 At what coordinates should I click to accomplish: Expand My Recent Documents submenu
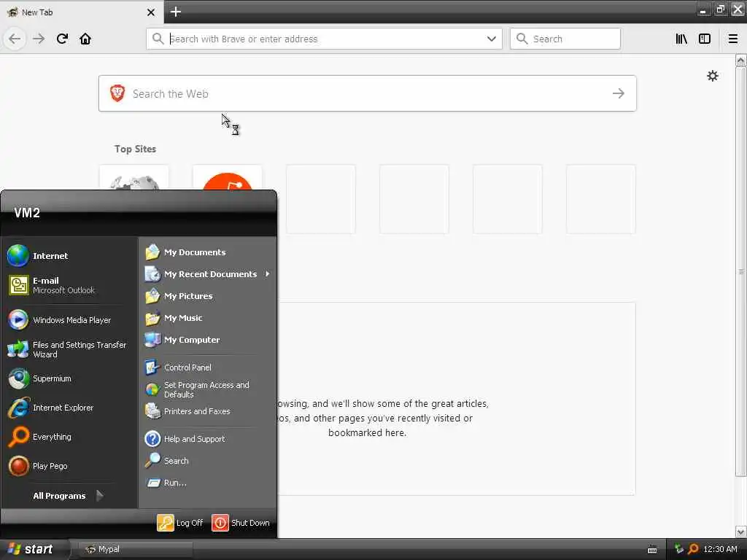pyautogui.click(x=207, y=274)
